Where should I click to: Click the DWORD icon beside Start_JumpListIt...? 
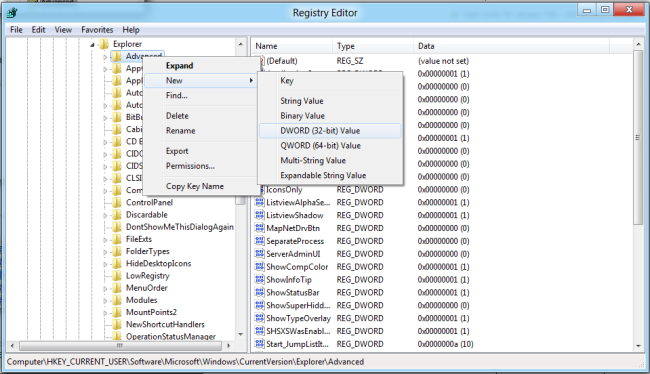pyautogui.click(x=260, y=344)
